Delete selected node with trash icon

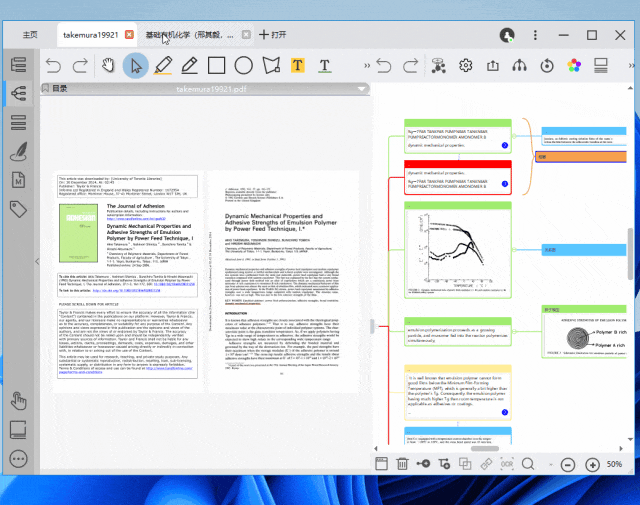403,464
